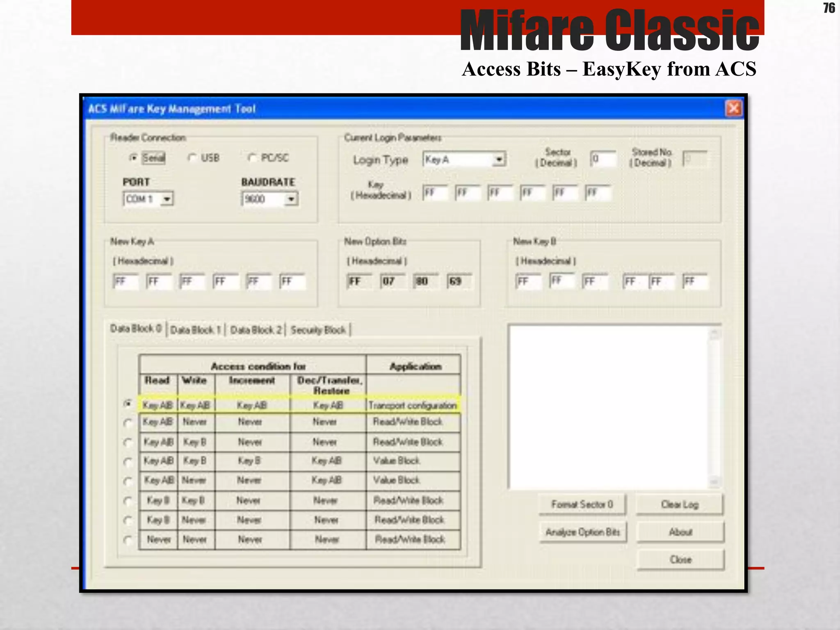Image resolution: width=840 pixels, height=630 pixels.
Task: Select radio for Key AB read, Never write row
Action: tap(128, 422)
